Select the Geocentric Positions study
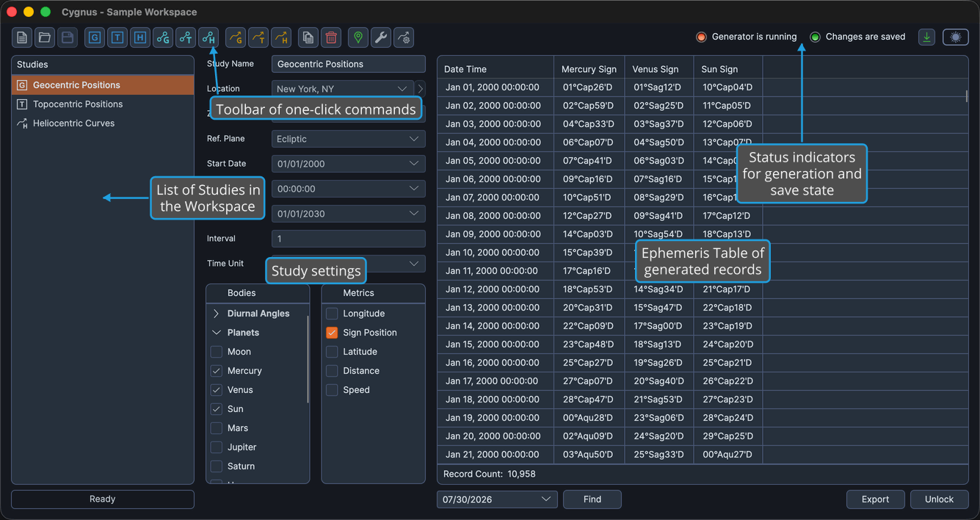This screenshot has width=980, height=520. pos(103,85)
